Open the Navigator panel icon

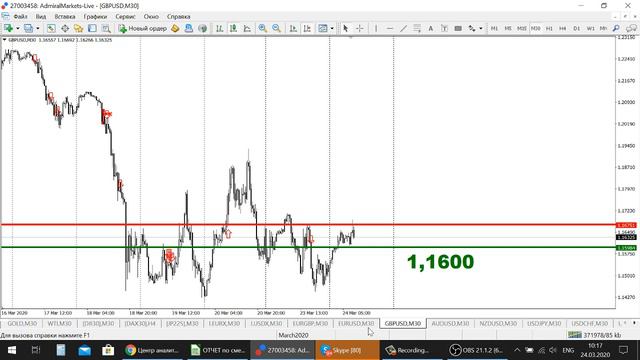point(78,28)
